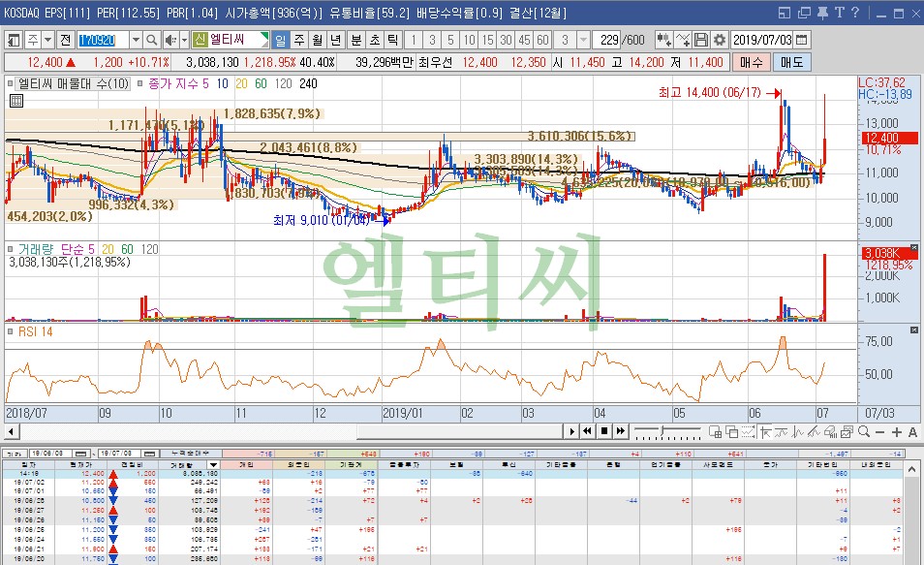This screenshot has width=924, height=565.
Task: Click the speaker sound alert icon
Action: [170, 40]
